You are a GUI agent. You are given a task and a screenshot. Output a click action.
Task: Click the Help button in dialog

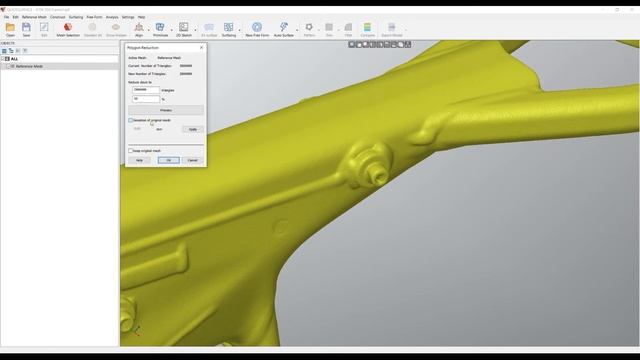point(139,160)
